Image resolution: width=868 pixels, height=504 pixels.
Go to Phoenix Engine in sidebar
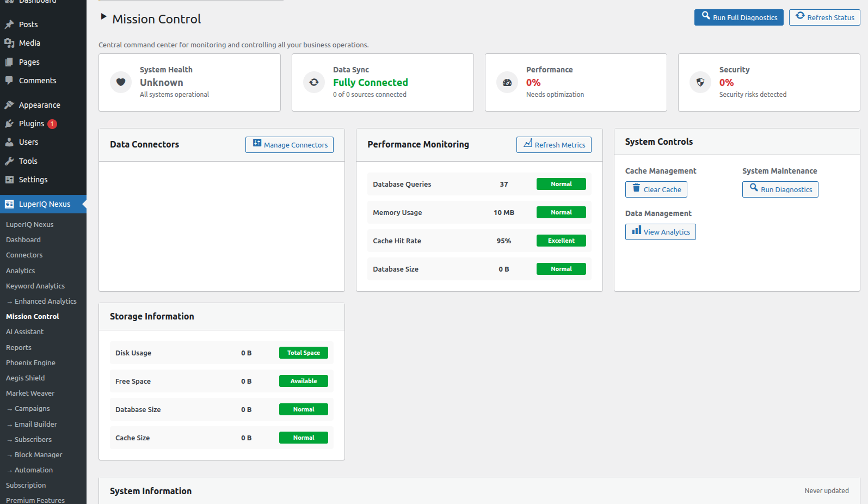(30, 363)
